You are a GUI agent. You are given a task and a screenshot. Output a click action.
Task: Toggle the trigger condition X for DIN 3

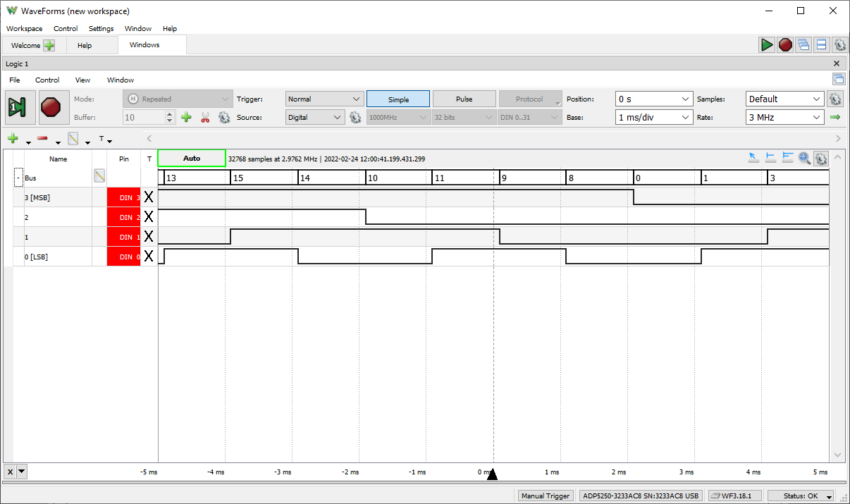pyautogui.click(x=149, y=197)
